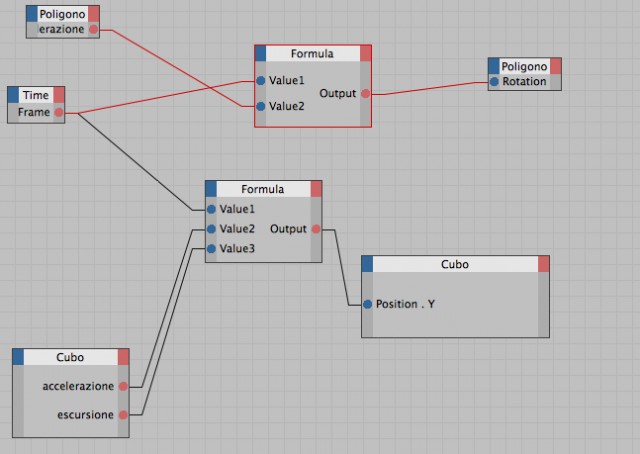This screenshot has width=640, height=454.
Task: Select the three-value Formula node title bar
Action: (x=263, y=189)
